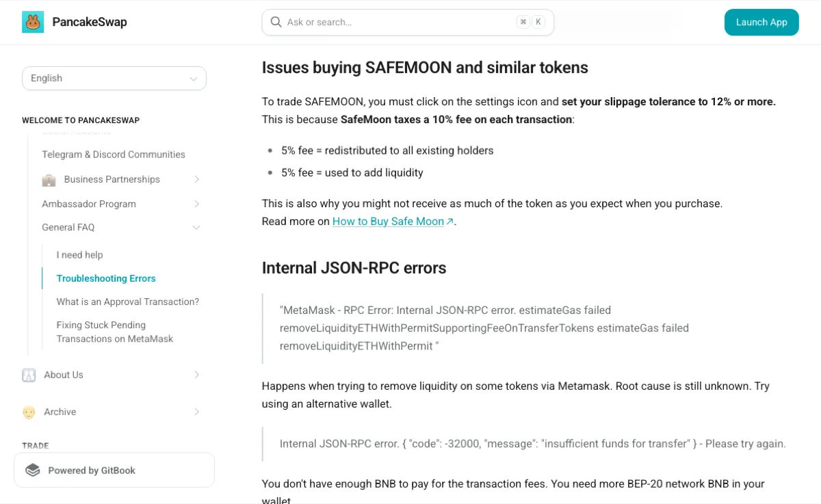Click the PancakeSwap bunny logo icon
This screenshot has height=504, width=821.
pyautogui.click(x=33, y=22)
